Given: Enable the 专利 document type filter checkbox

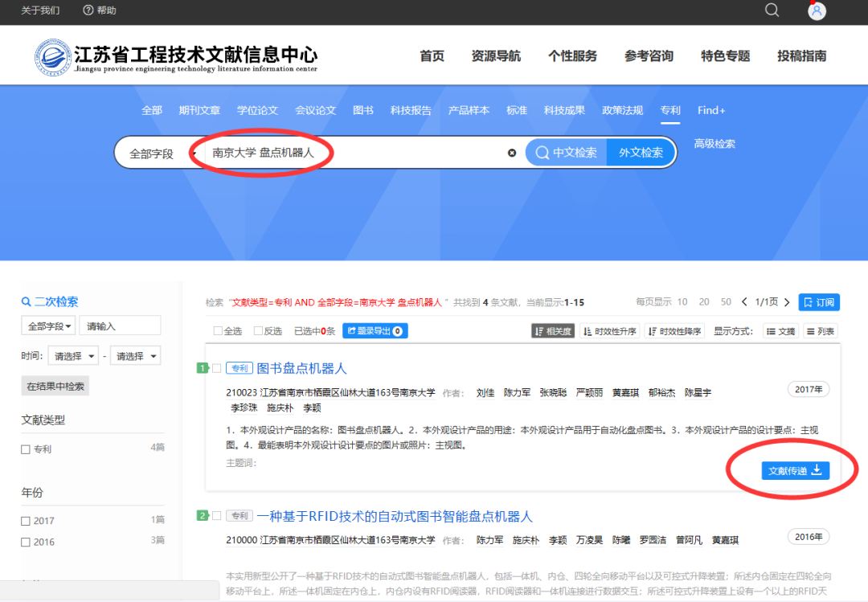Looking at the screenshot, I should pos(26,449).
